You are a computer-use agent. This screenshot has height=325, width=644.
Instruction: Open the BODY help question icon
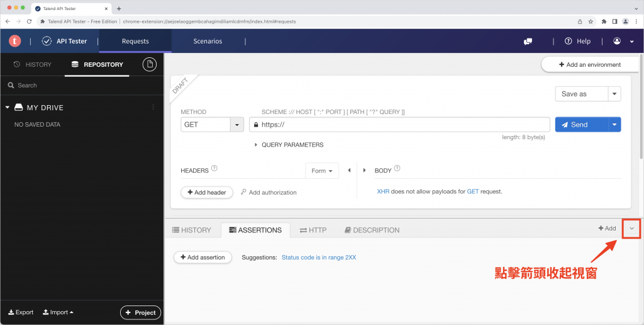(397, 168)
